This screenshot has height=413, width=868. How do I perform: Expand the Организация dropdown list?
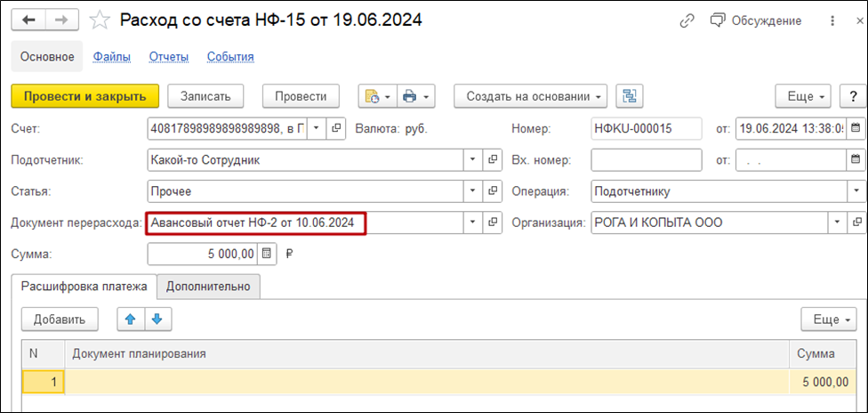click(837, 223)
